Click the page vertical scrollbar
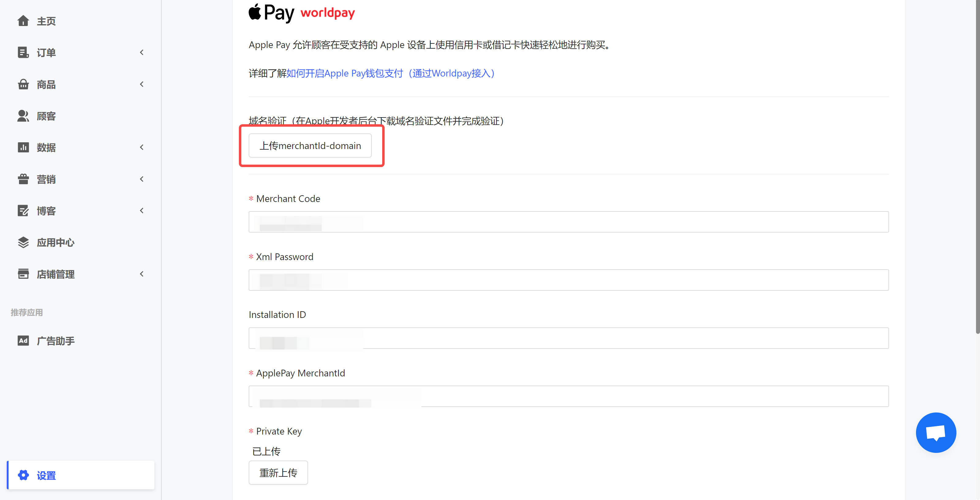Screen dimensions: 980x500 tap(977, 167)
